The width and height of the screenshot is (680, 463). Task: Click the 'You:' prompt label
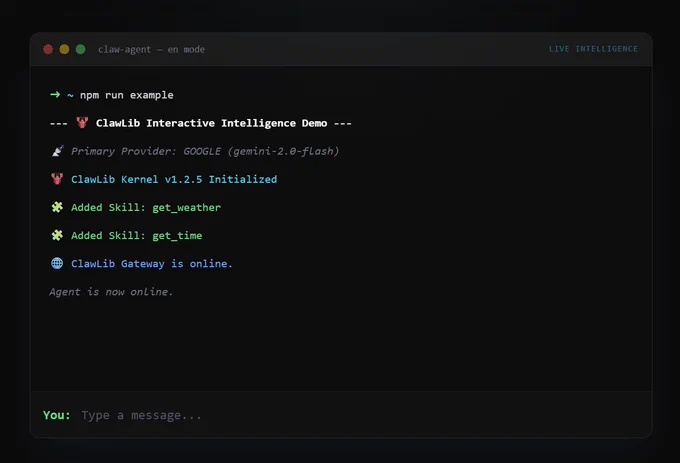click(x=56, y=415)
